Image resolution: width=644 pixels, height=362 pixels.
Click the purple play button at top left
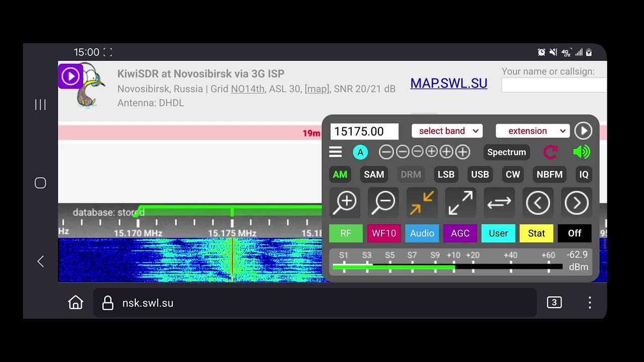70,76
